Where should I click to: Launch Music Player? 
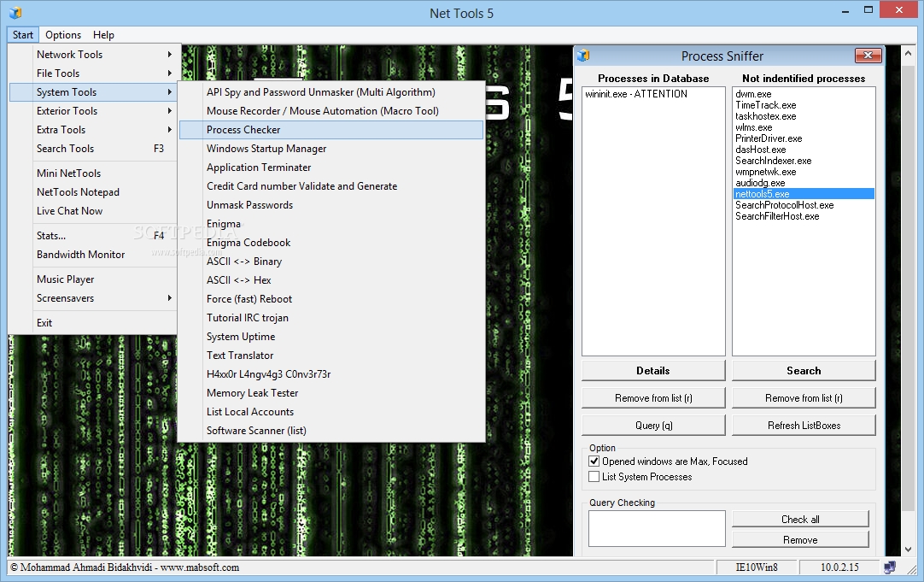[93, 279]
